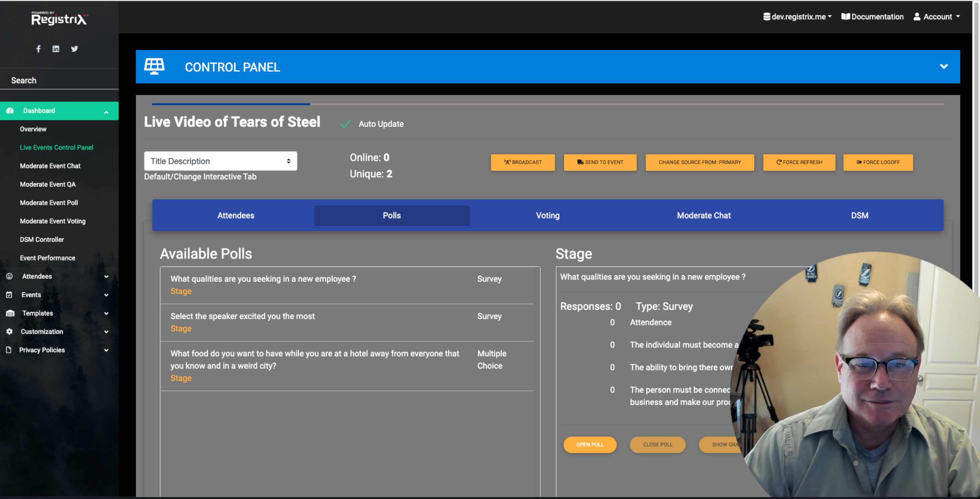Click the Facebook icon in sidebar

38,49
